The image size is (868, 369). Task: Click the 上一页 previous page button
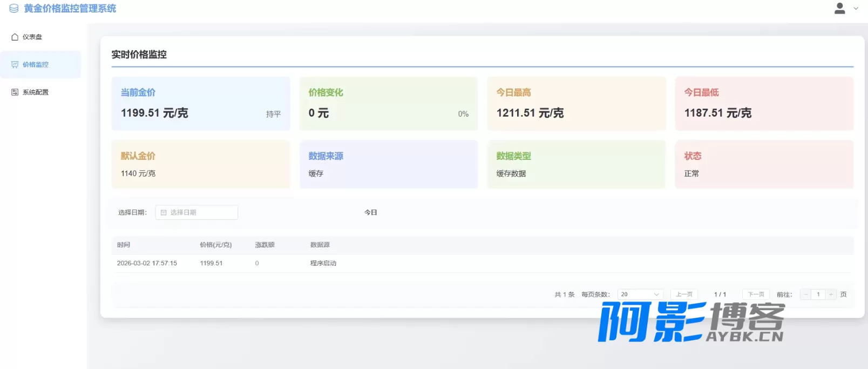(684, 294)
